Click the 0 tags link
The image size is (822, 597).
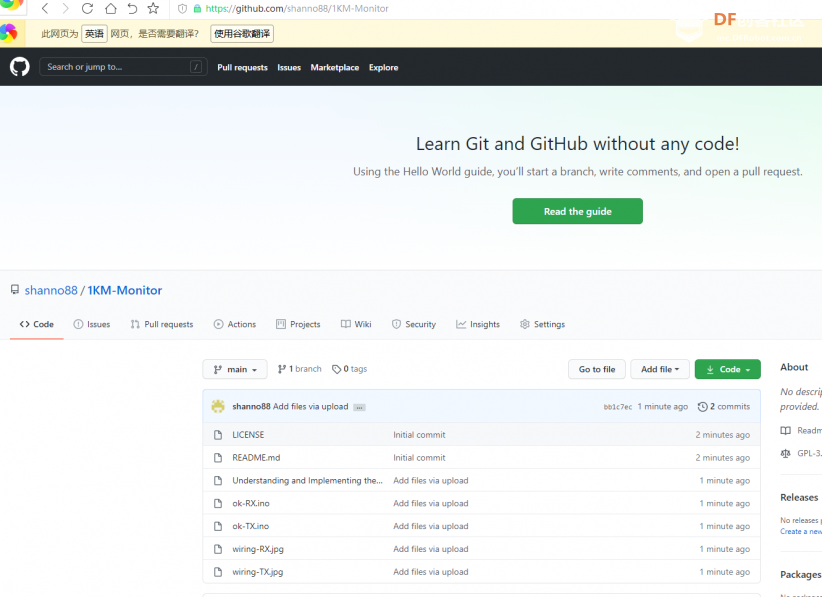[x=350, y=369]
